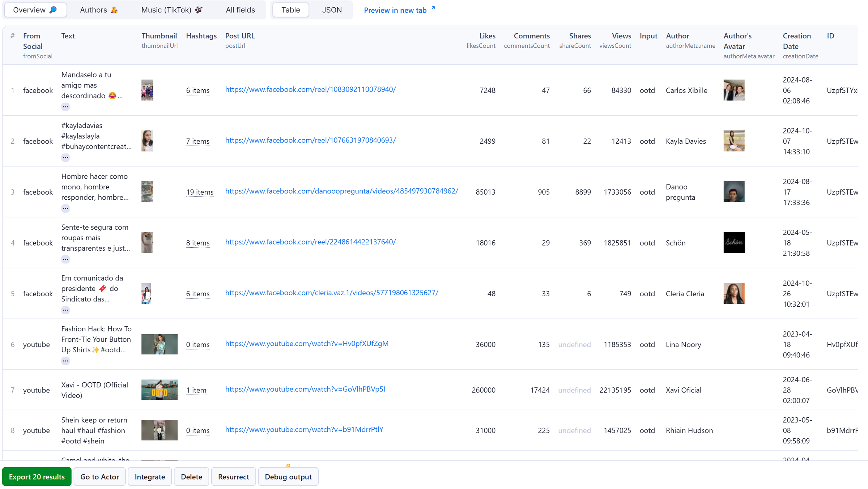Screen dimensions: 868x489
Task: Expand 19 items hashtags list
Action: coord(200,192)
